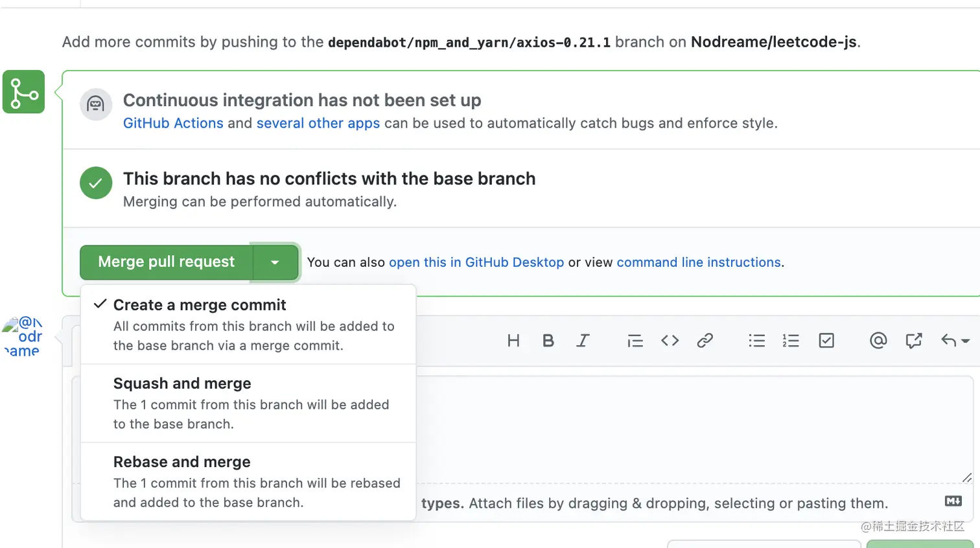
Task: Open the several other apps link
Action: pos(318,123)
